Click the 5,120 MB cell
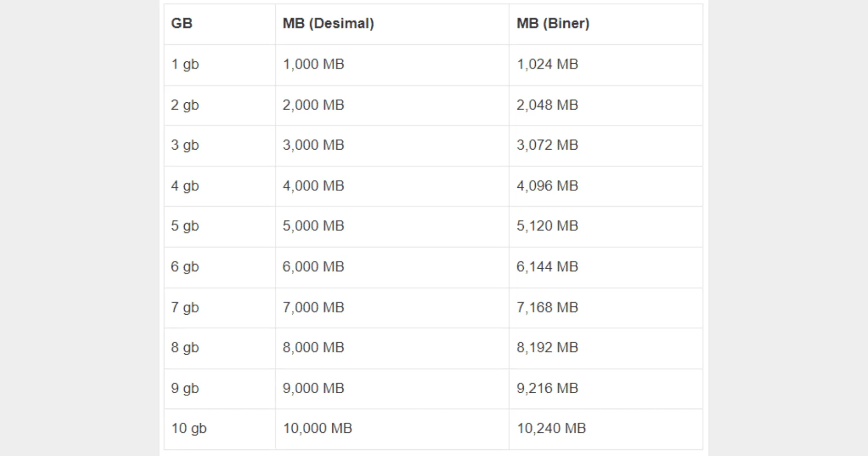Screen dimensions: 868x456 point(547,226)
